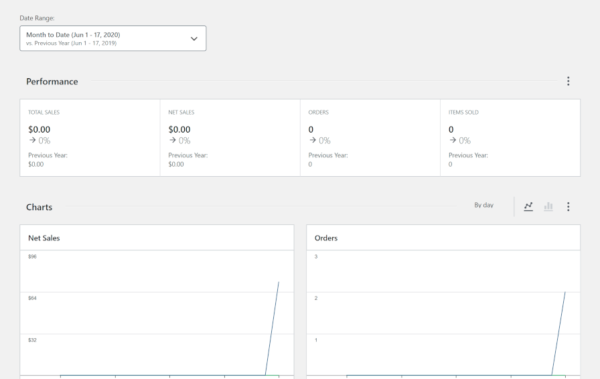This screenshot has width=600, height=379.
Task: Click the $64 axis label in Net Sales chart
Action: coord(33,298)
